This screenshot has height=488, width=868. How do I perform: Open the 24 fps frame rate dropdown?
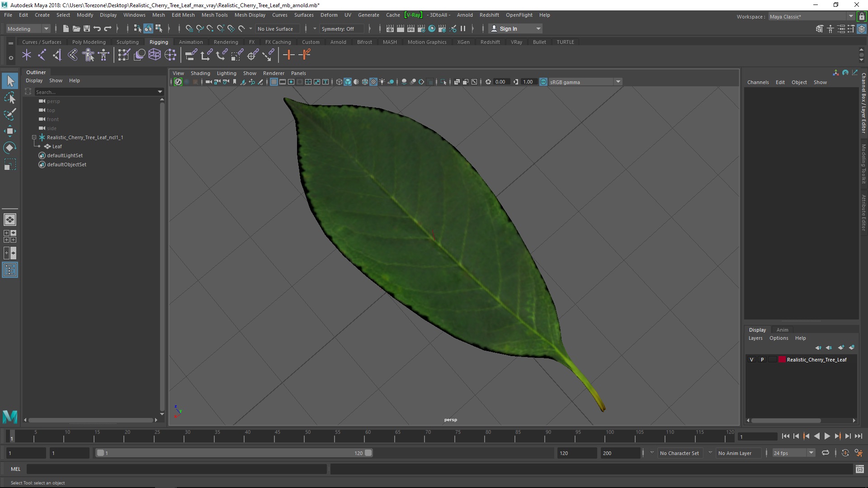click(x=793, y=453)
